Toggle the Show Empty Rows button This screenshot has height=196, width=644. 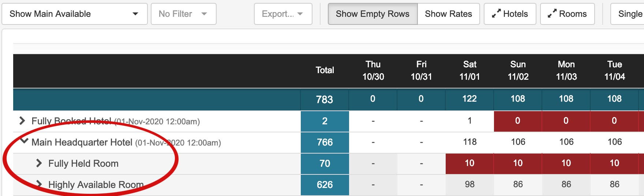coord(372,14)
